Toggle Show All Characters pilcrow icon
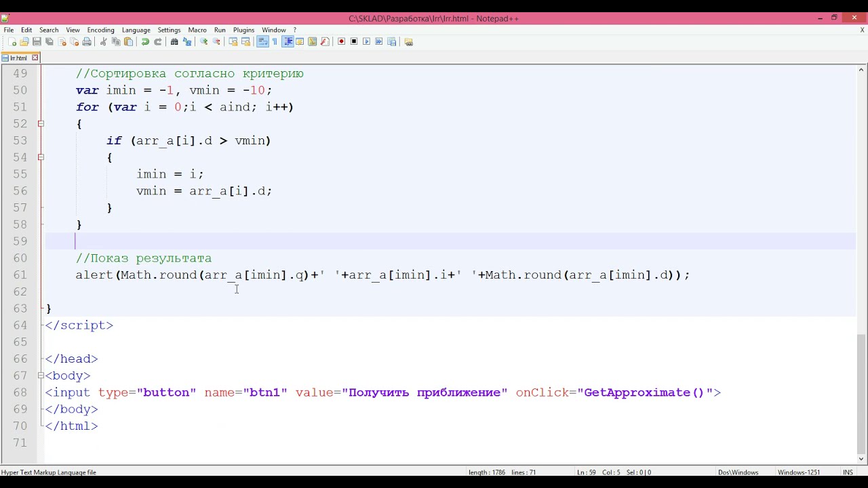Screen dimensions: 868x488 coord(275,41)
